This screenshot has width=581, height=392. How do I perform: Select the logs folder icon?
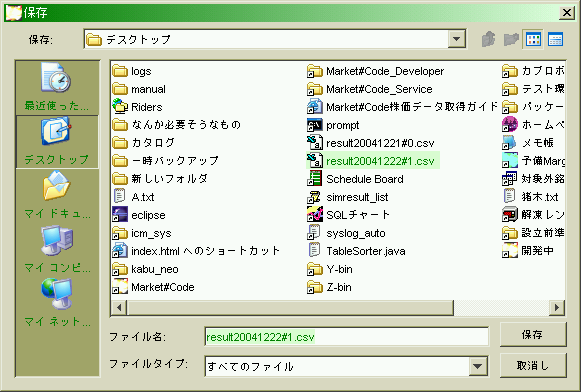[120, 71]
